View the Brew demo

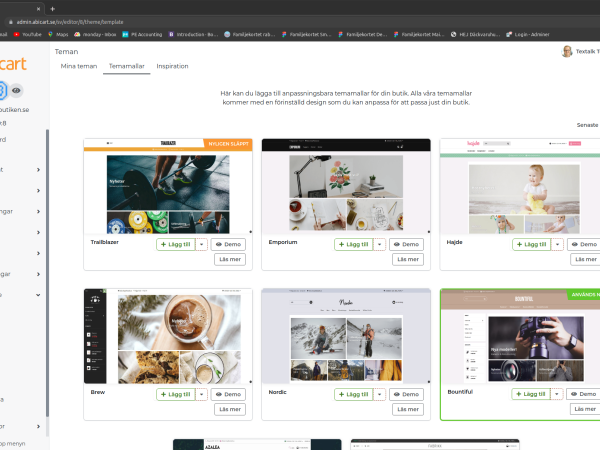228,395
